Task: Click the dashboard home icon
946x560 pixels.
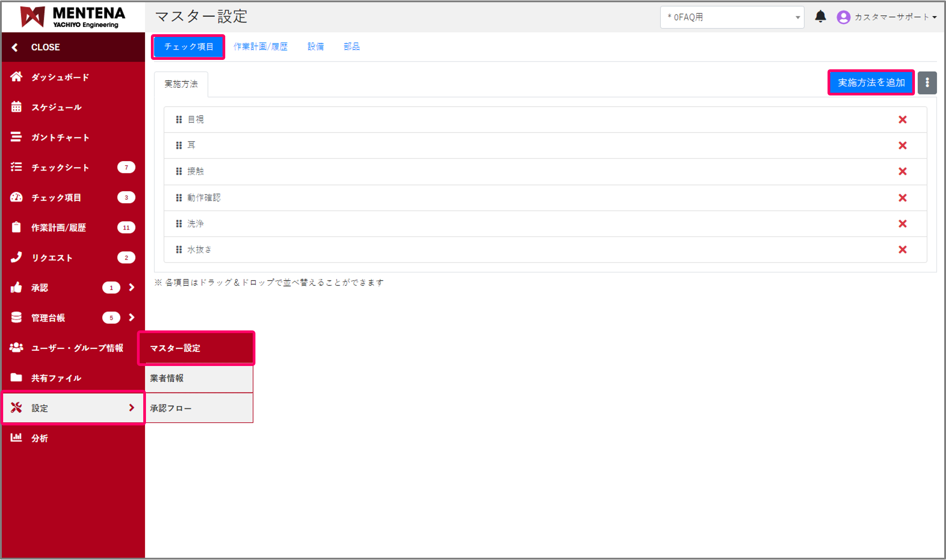Action: point(16,77)
